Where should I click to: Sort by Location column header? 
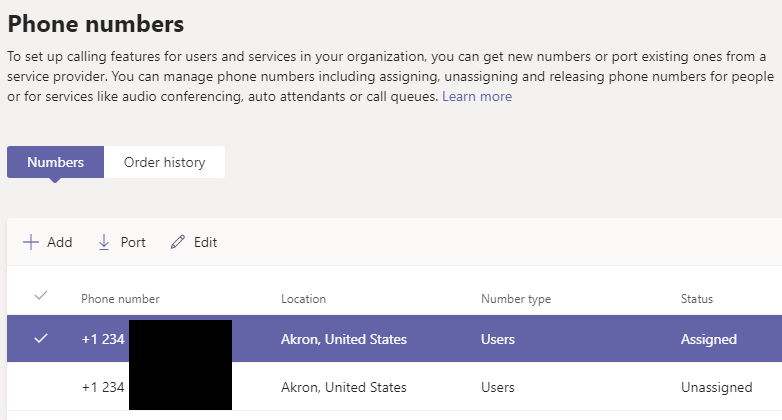pos(303,299)
